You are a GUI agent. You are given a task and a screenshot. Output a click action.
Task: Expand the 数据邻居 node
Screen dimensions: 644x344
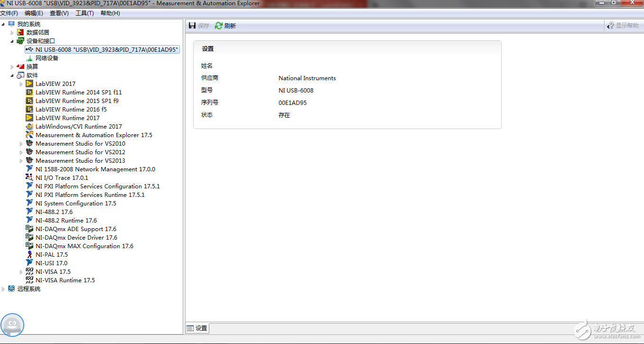pos(12,33)
